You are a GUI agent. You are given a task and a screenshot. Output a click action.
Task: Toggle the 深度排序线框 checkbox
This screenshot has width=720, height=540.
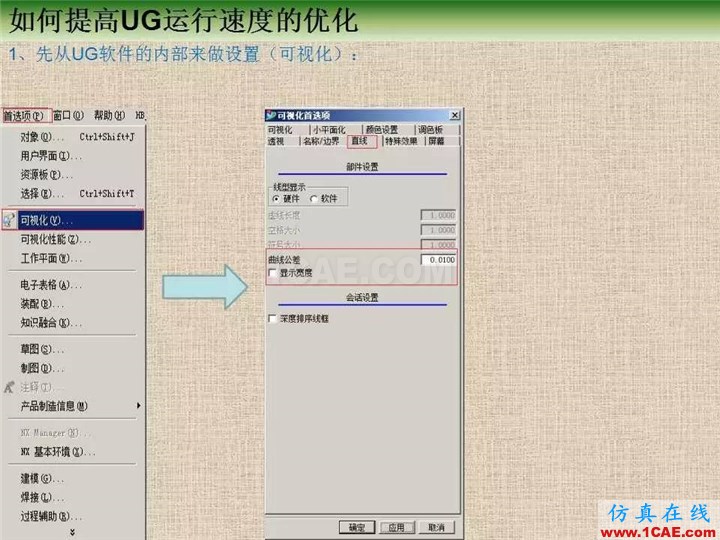[x=272, y=319]
